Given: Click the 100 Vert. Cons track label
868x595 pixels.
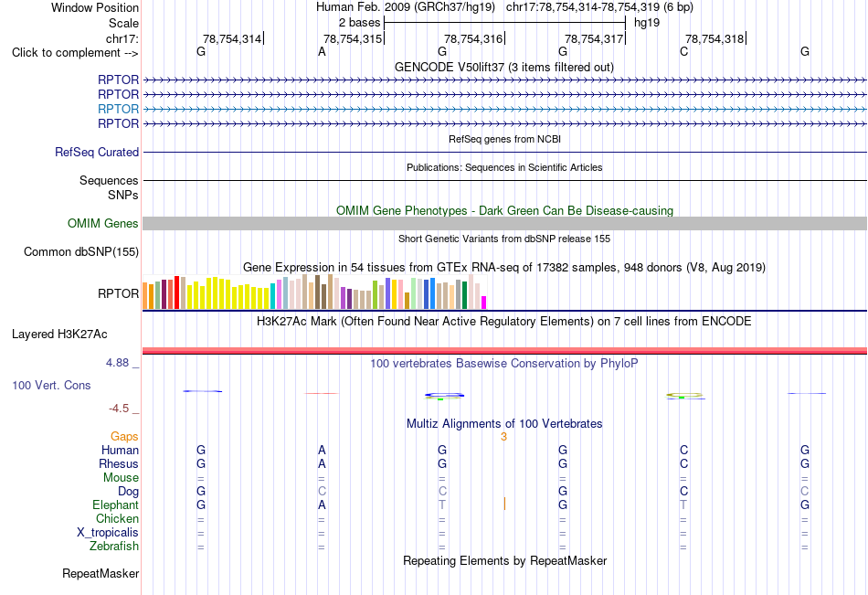Looking at the screenshot, I should [51, 385].
